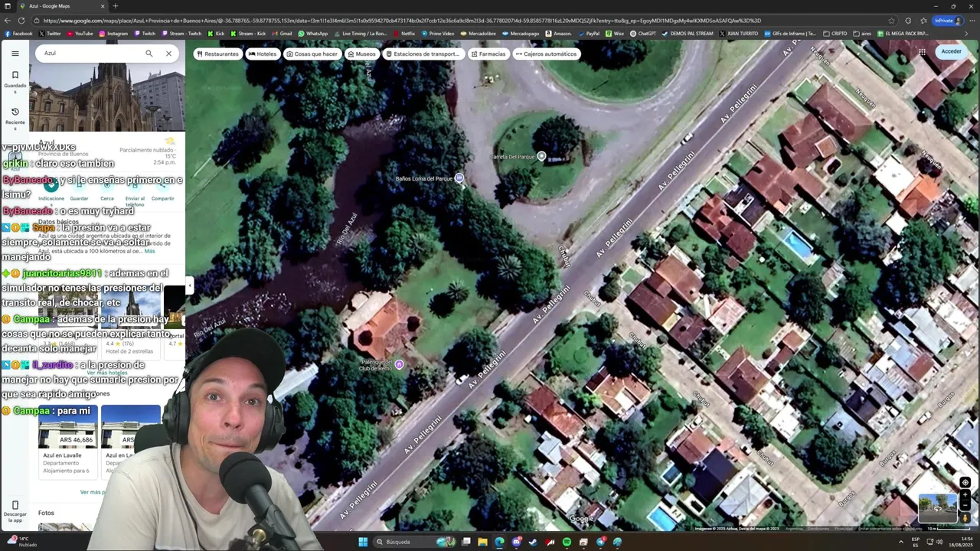Select the Museos category chip
980x551 pixels.
pyautogui.click(x=361, y=54)
